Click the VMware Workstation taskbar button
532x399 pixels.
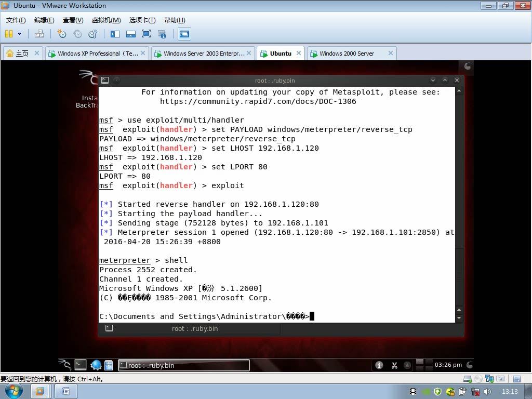[39, 392]
